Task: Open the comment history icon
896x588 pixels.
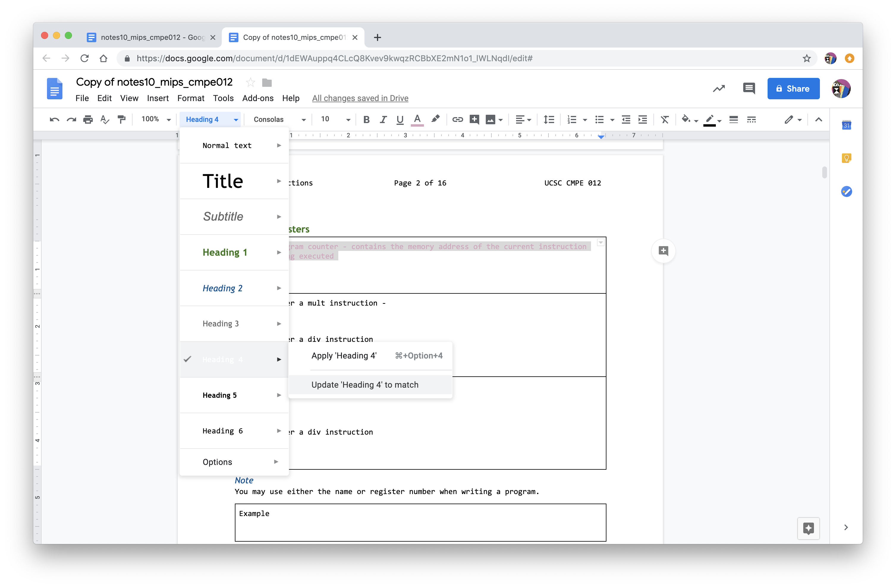Action: (749, 89)
